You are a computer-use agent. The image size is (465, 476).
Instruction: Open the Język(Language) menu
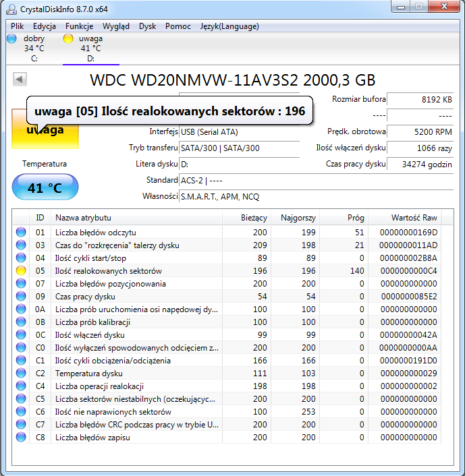tap(229, 26)
